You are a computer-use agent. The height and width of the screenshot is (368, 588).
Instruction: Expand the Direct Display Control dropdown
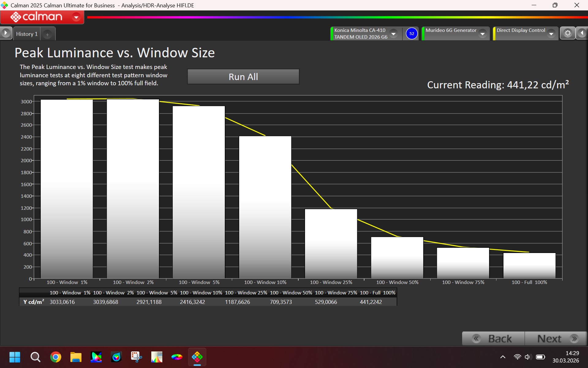(x=551, y=34)
